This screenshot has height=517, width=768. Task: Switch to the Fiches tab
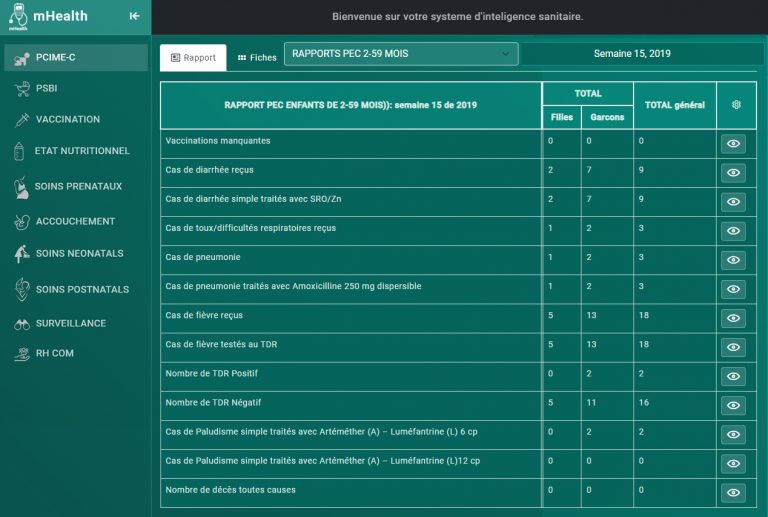pyautogui.click(x=257, y=58)
